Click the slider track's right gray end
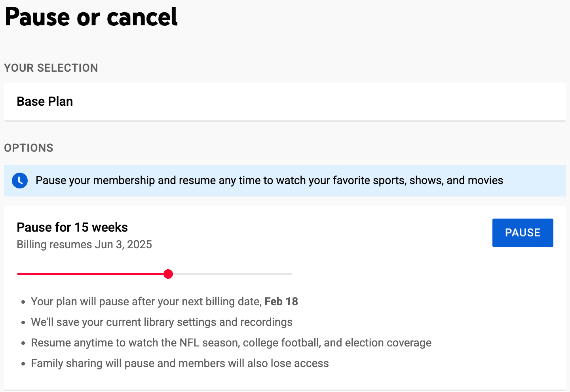Viewport: 570px width, 392px height. 289,274
